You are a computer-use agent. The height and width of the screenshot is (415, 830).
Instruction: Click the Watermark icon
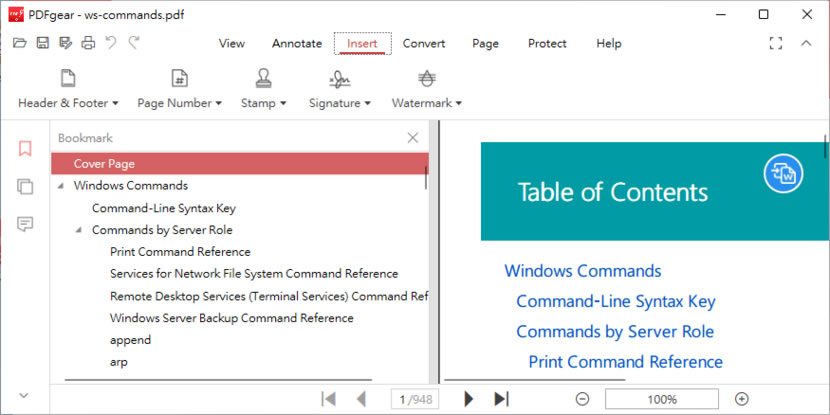(x=427, y=78)
